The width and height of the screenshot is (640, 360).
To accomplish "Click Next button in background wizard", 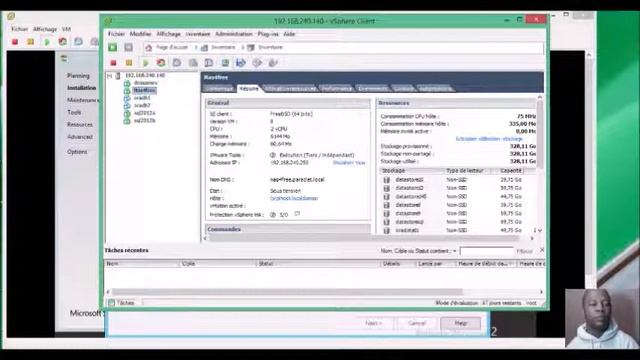I will tap(373, 323).
